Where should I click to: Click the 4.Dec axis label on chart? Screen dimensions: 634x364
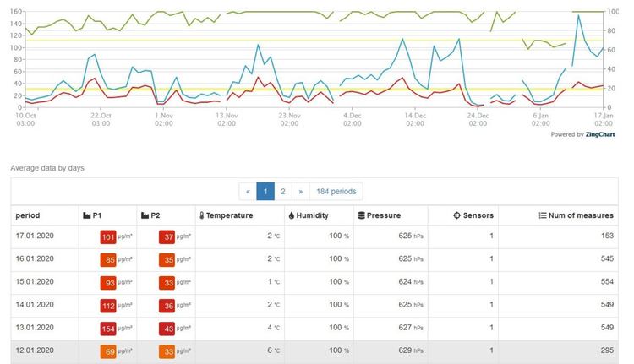coord(353,120)
